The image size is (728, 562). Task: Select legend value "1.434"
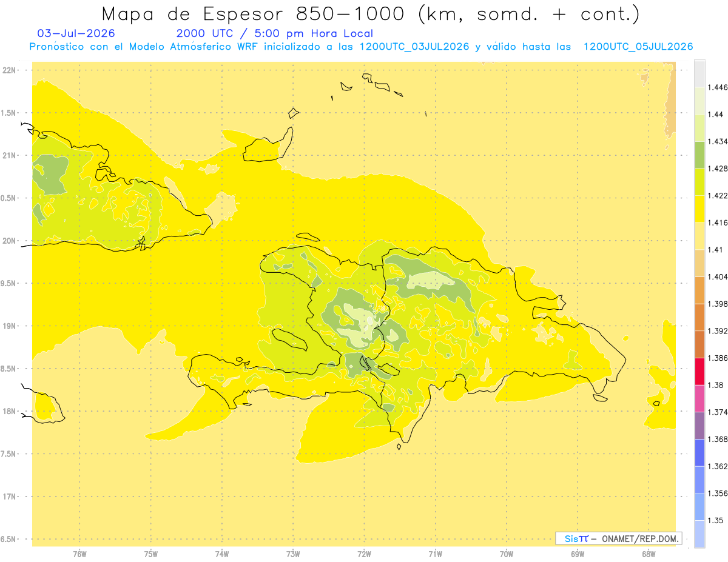(x=718, y=141)
